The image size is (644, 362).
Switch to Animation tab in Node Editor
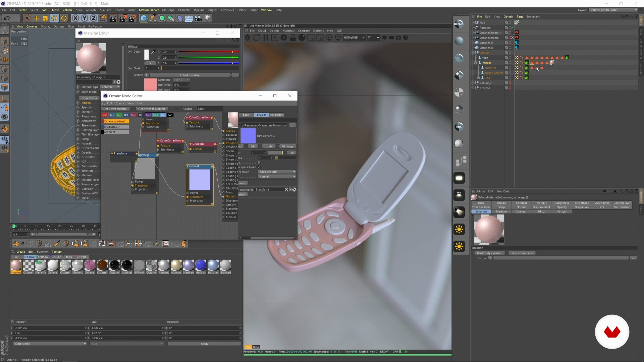coord(277,115)
